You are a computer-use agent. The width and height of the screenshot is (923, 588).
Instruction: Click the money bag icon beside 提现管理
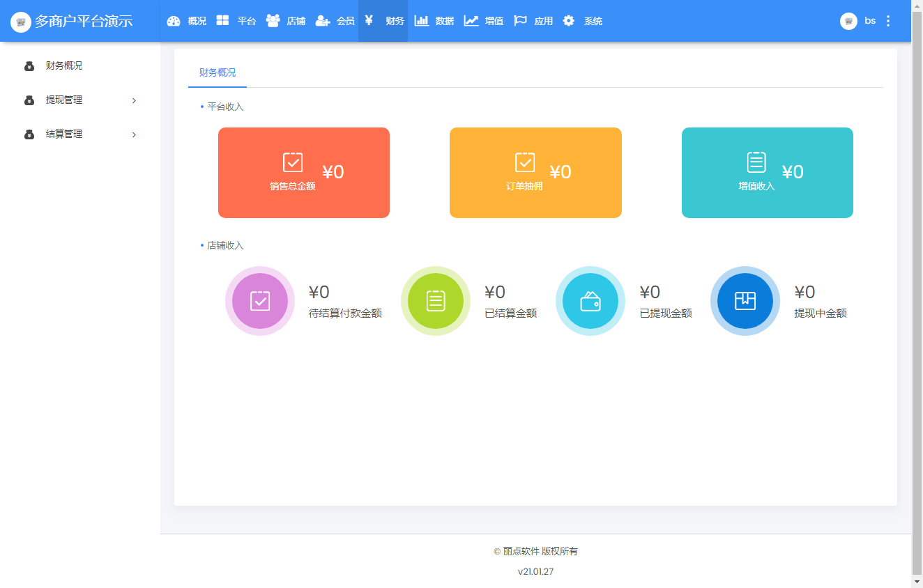coord(29,100)
